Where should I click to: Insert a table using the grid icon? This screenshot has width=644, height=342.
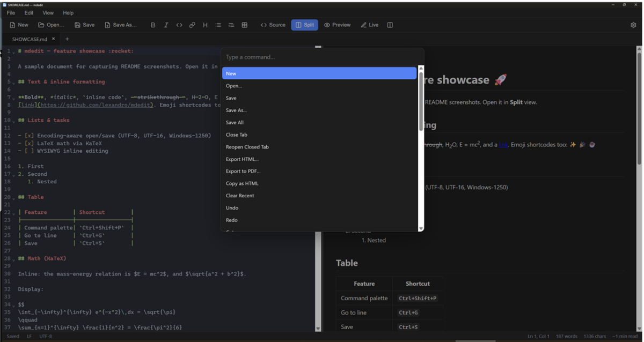[x=244, y=25]
